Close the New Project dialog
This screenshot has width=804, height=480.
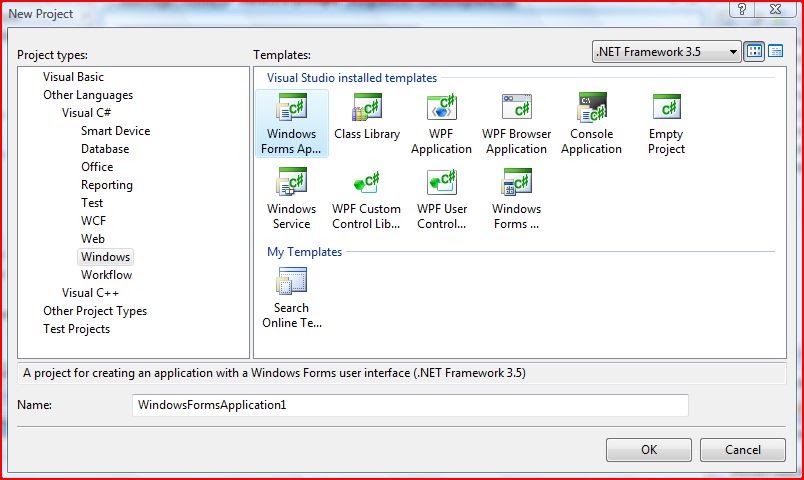pos(775,9)
